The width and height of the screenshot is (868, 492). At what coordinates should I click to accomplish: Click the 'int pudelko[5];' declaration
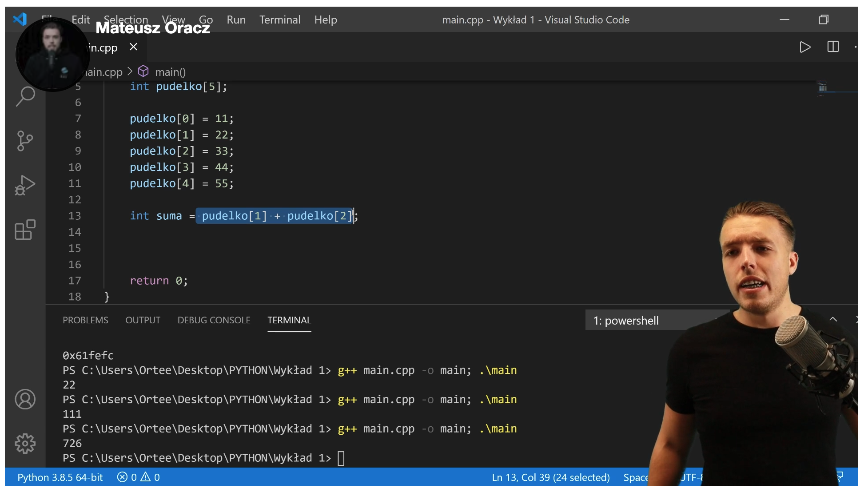pyautogui.click(x=179, y=87)
